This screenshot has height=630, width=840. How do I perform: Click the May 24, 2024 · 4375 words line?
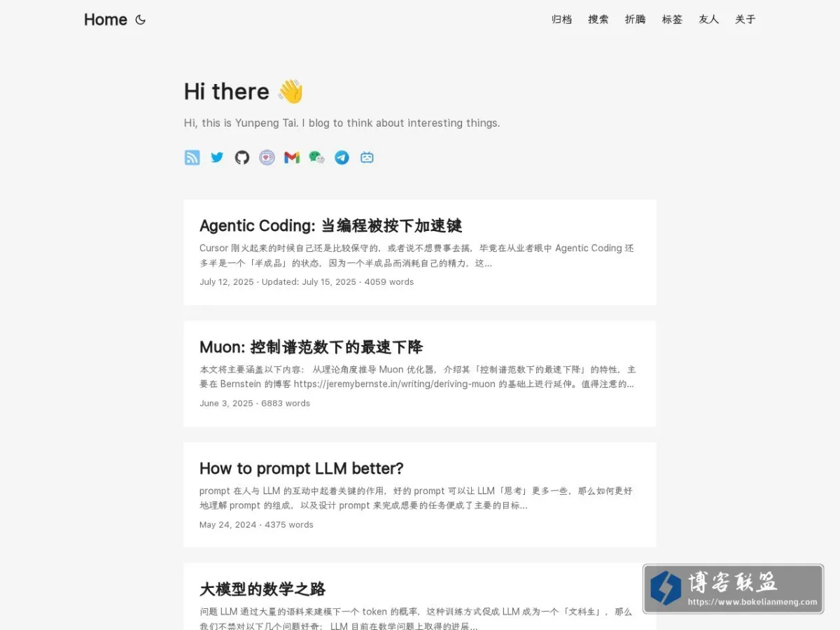click(x=256, y=524)
